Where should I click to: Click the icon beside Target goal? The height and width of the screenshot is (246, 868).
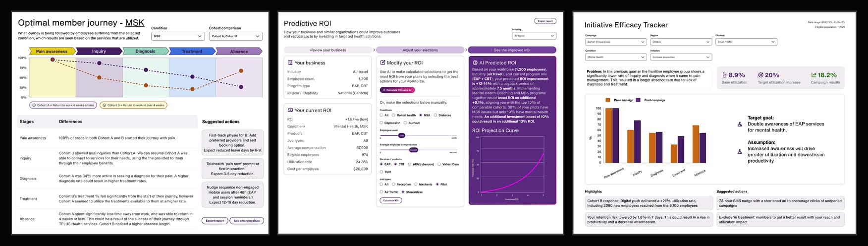pos(740,124)
